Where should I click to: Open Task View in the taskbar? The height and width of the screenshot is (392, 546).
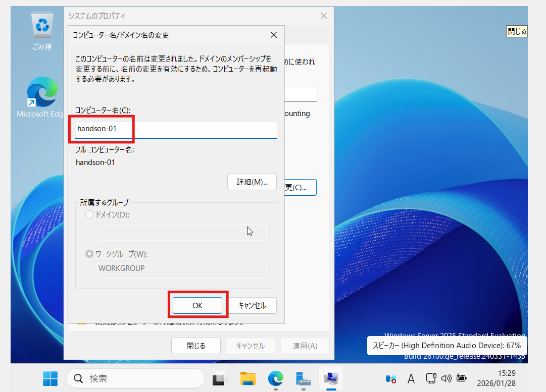(220, 378)
